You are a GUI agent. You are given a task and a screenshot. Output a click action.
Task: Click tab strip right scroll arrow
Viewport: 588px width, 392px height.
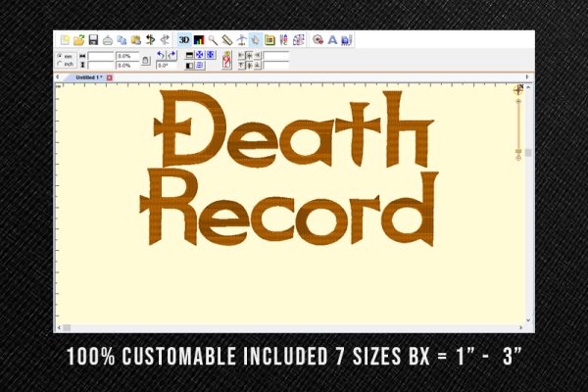(x=527, y=76)
